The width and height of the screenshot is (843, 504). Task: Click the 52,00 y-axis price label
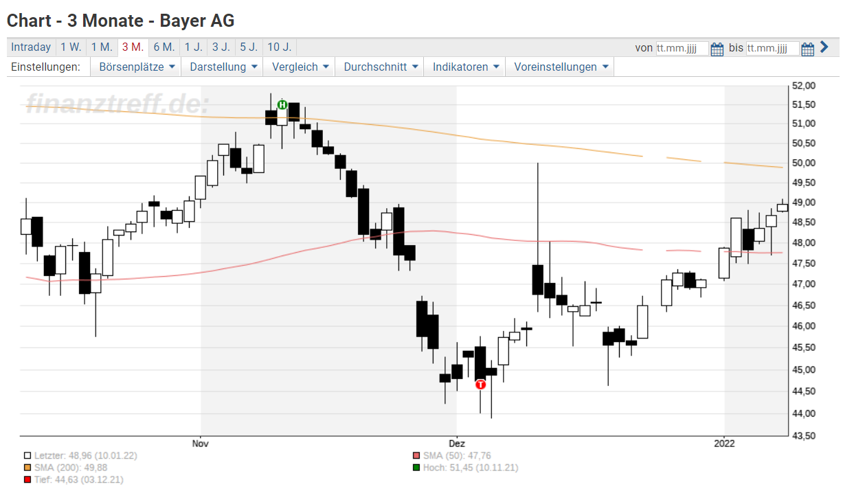click(x=803, y=86)
